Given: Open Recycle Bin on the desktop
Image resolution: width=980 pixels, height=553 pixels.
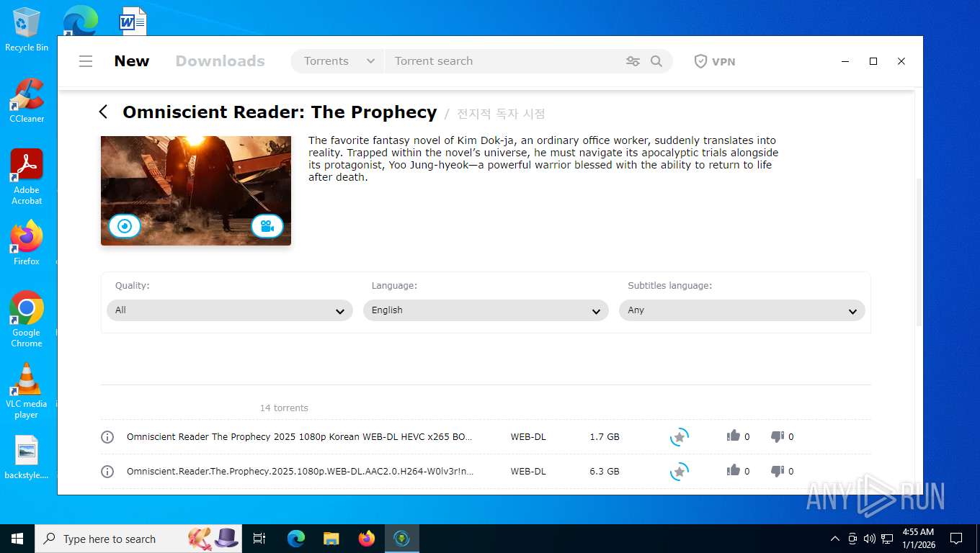Looking at the screenshot, I should [x=27, y=30].
